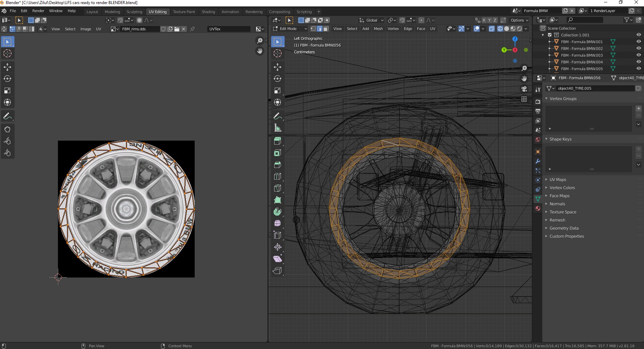Click the Knife tool icon
Screen dimensions: 644x349
click(x=278, y=188)
